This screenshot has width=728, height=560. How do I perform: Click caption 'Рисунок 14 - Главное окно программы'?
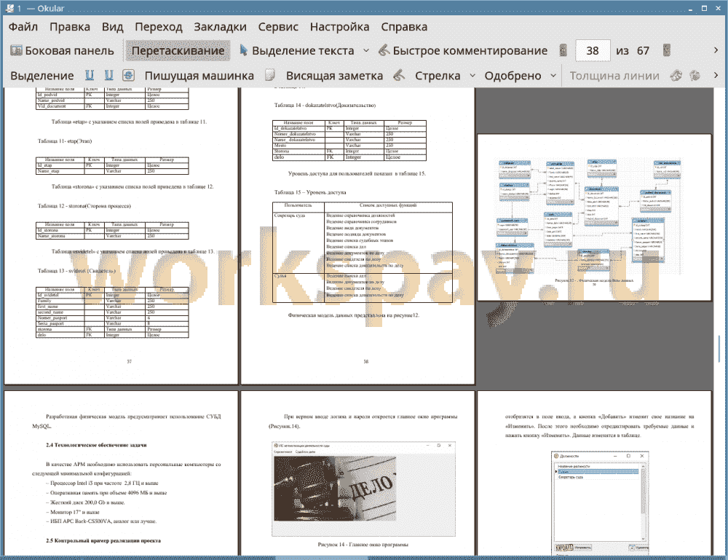(363, 544)
